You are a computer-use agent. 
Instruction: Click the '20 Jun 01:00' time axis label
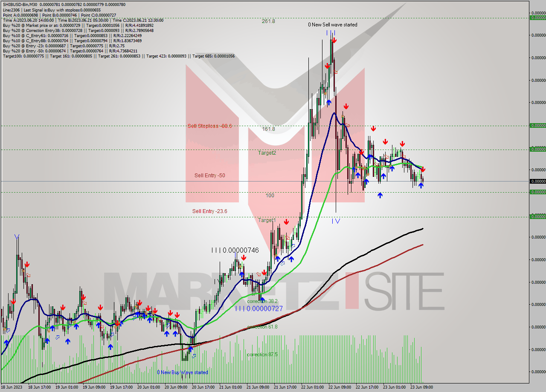pyautogui.click(x=148, y=387)
